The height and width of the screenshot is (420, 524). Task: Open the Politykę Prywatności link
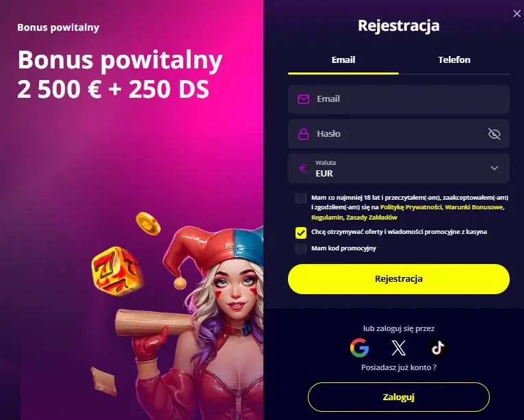[410, 207]
